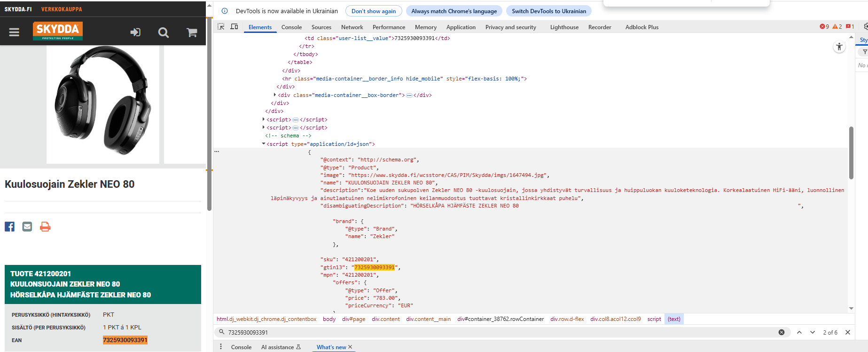Click the info icon in notification bar
Image resolution: width=868 pixels, height=352 pixels.
[x=225, y=11]
